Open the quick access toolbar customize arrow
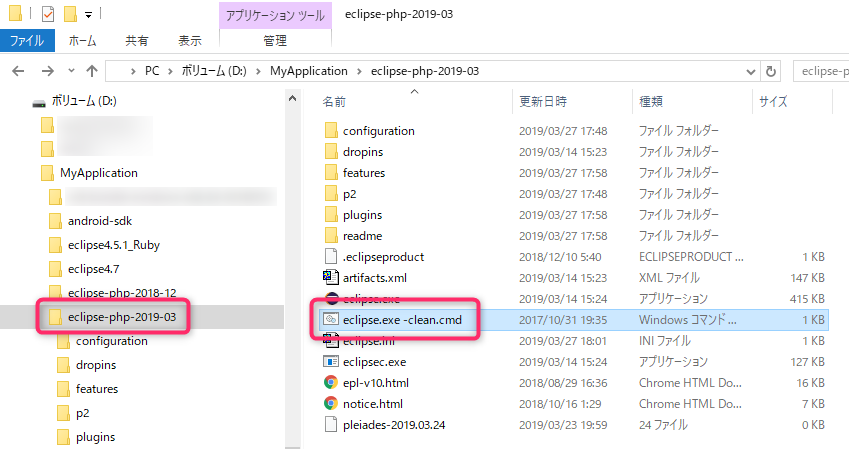 click(x=88, y=15)
